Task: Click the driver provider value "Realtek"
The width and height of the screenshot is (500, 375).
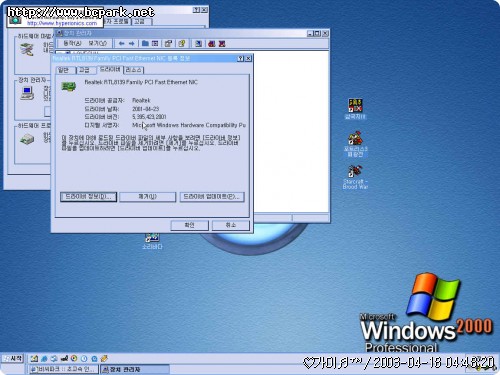Action: click(x=141, y=100)
